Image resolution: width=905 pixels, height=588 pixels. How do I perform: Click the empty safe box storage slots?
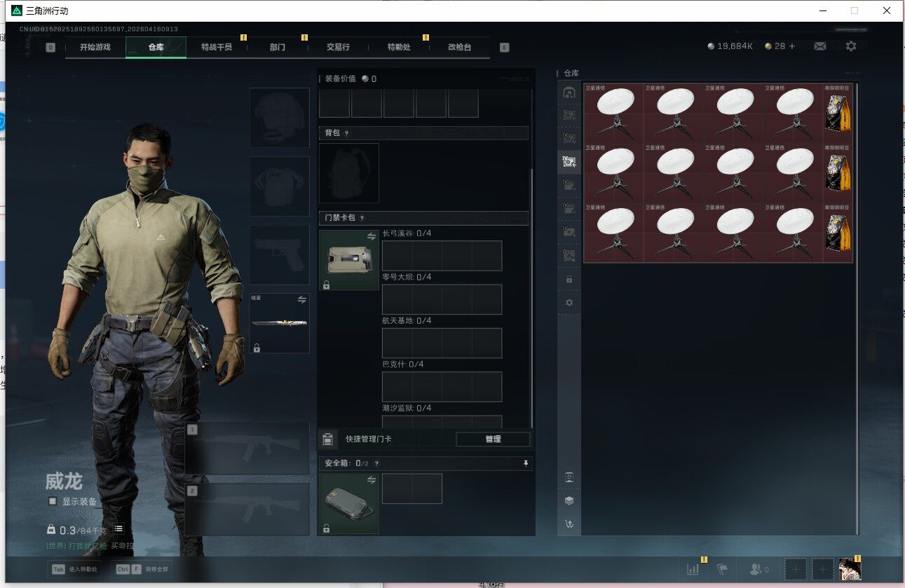coord(412,488)
